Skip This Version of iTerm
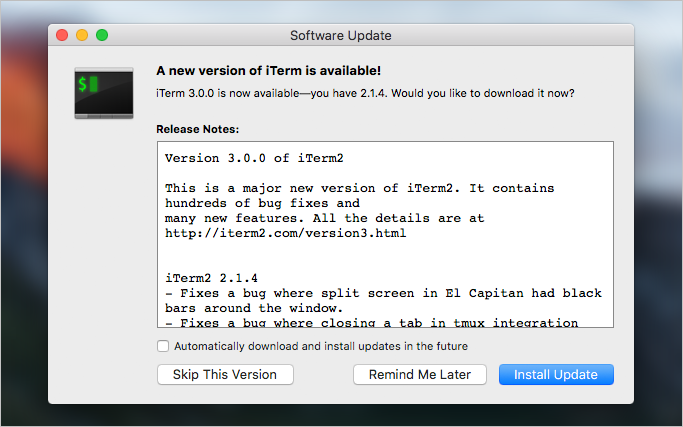The height and width of the screenshot is (427, 683). pos(225,375)
